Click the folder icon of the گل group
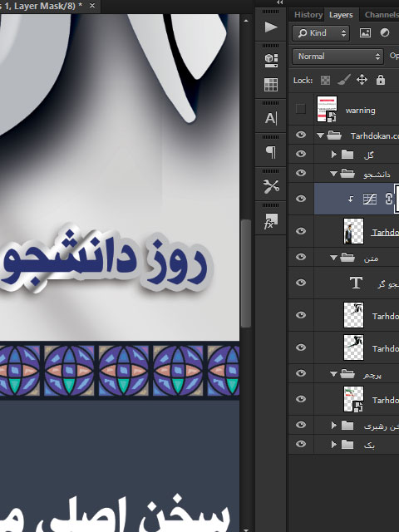Image resolution: width=399 pixels, height=532 pixels. (x=347, y=155)
